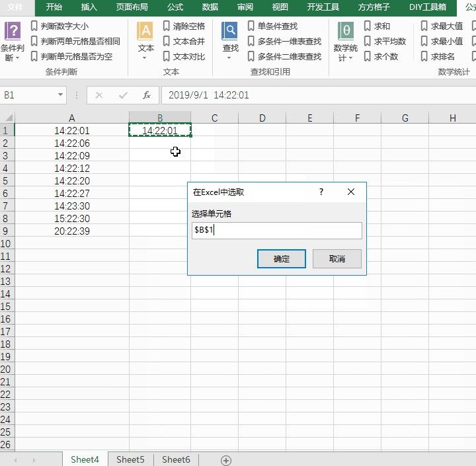Click the 求和 command
The image size is (476, 466).
[377, 26]
